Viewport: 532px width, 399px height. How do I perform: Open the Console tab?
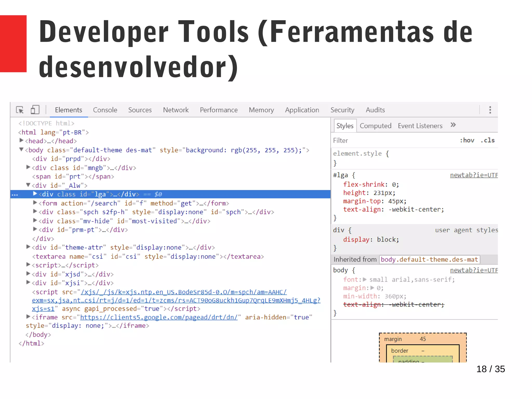coord(105,110)
